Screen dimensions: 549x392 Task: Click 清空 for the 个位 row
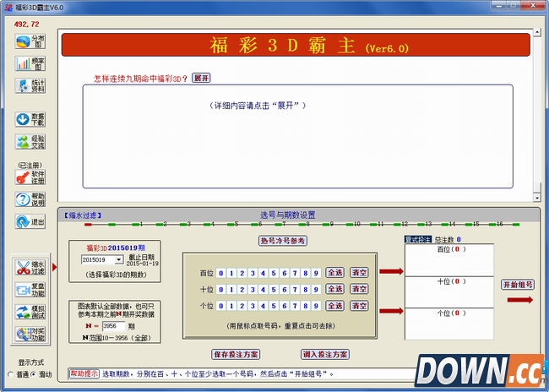[359, 306]
